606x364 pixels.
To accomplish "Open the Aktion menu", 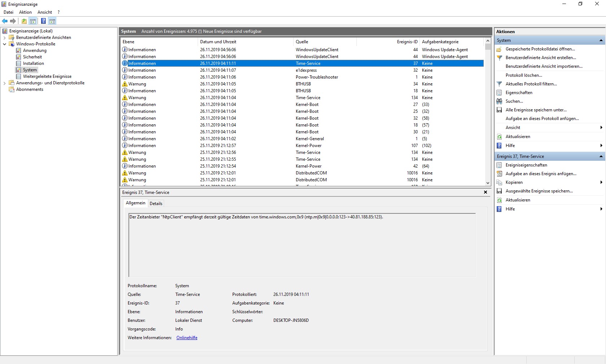I will [25, 12].
